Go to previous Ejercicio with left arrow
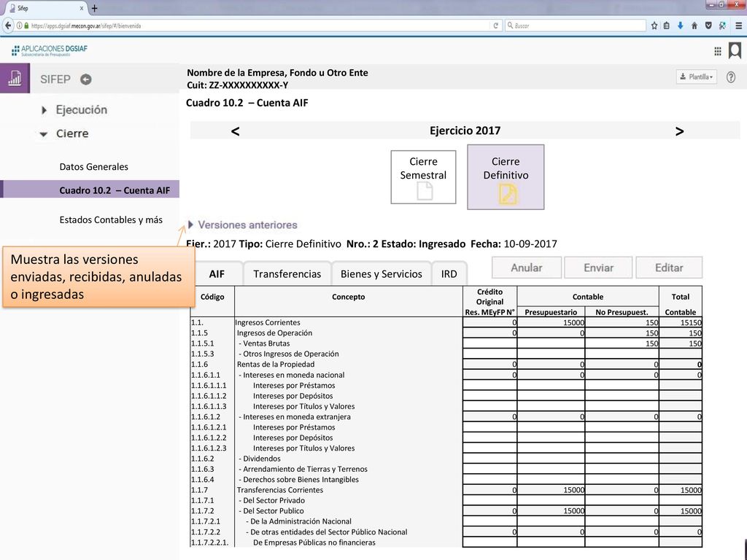The width and height of the screenshot is (747, 560). click(x=235, y=131)
